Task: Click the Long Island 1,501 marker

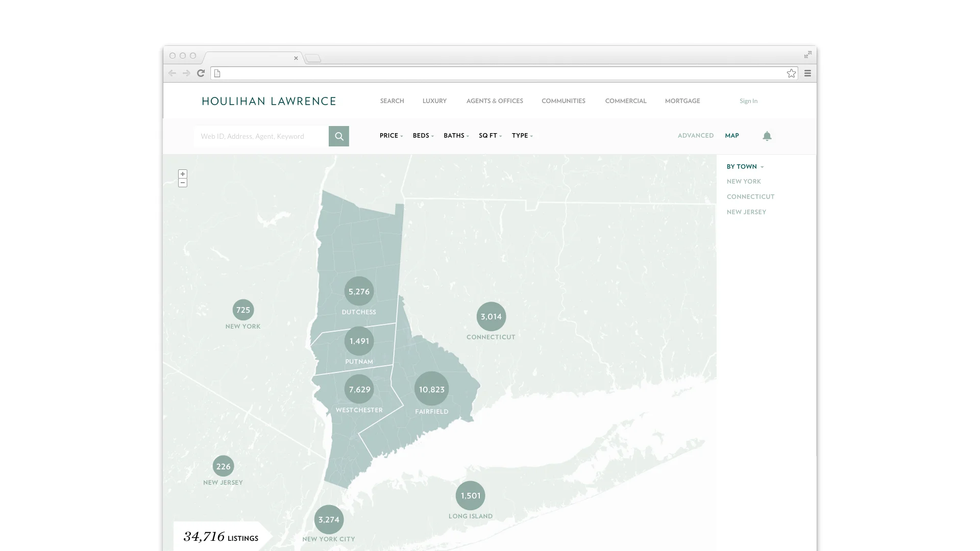Action: point(470,495)
